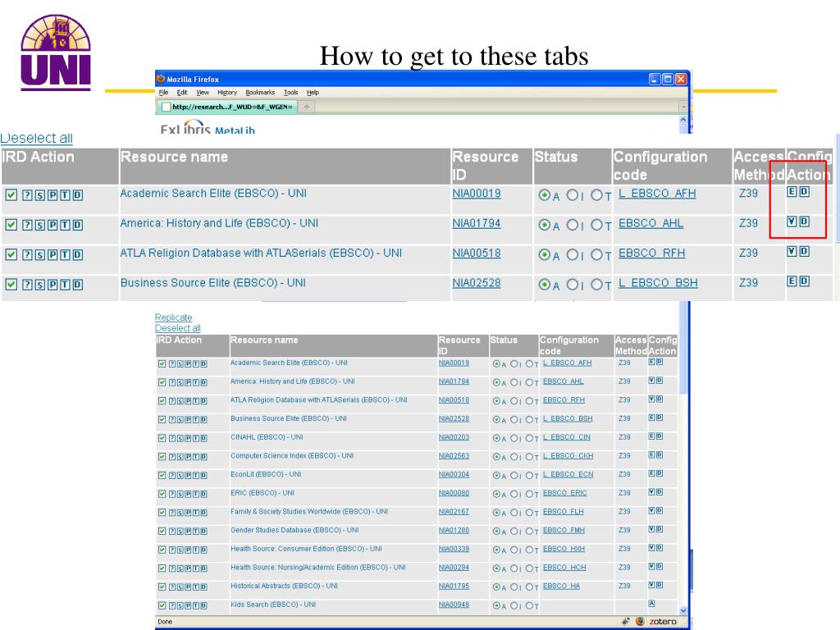Click the S icon in enlarged America: History and Life row

point(39,225)
